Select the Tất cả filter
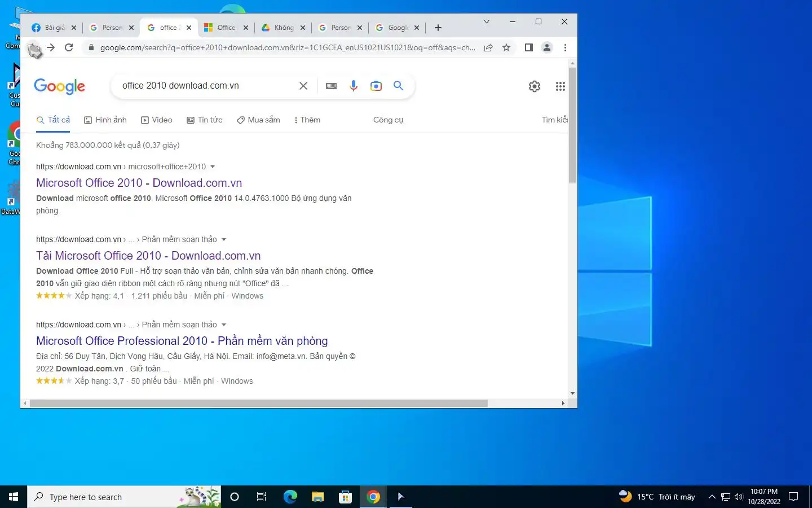 coord(53,120)
